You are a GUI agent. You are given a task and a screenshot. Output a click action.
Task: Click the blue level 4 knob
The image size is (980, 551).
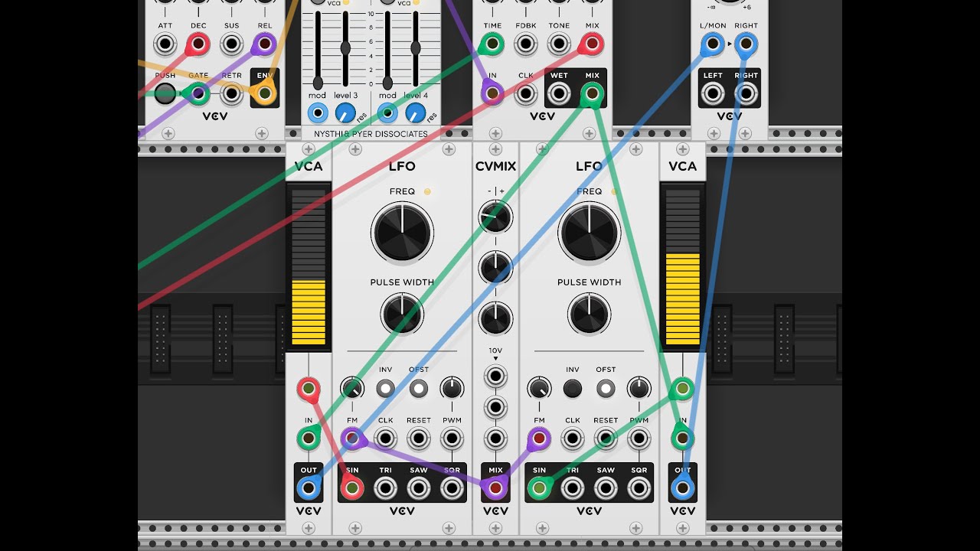click(x=416, y=113)
